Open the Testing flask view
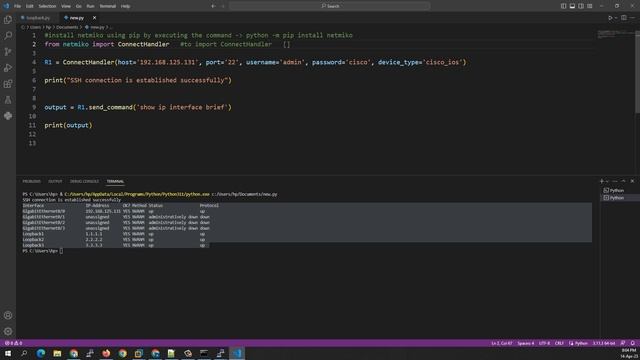The image size is (640, 360). click(x=8, y=100)
